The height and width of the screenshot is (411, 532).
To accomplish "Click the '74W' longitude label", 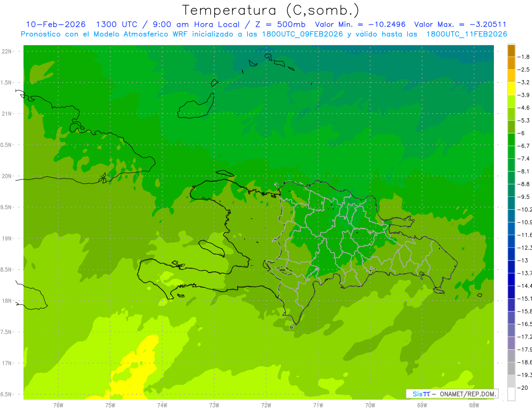I will [162, 405].
